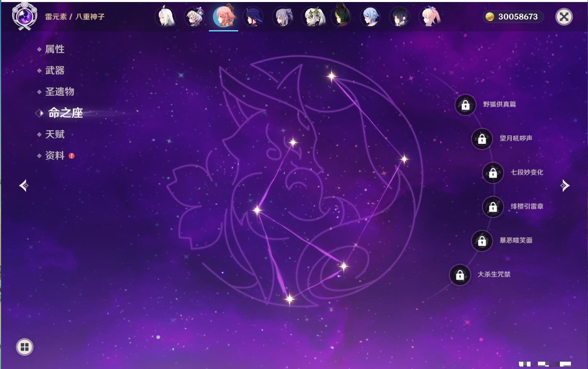Click the 绯樱引雷章 constellation label
The height and width of the screenshot is (369, 588).
point(527,206)
